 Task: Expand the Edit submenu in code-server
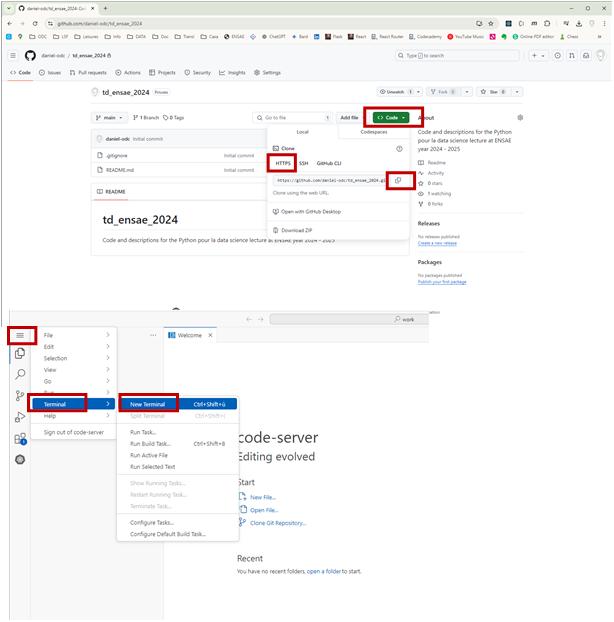pyautogui.click(x=74, y=347)
